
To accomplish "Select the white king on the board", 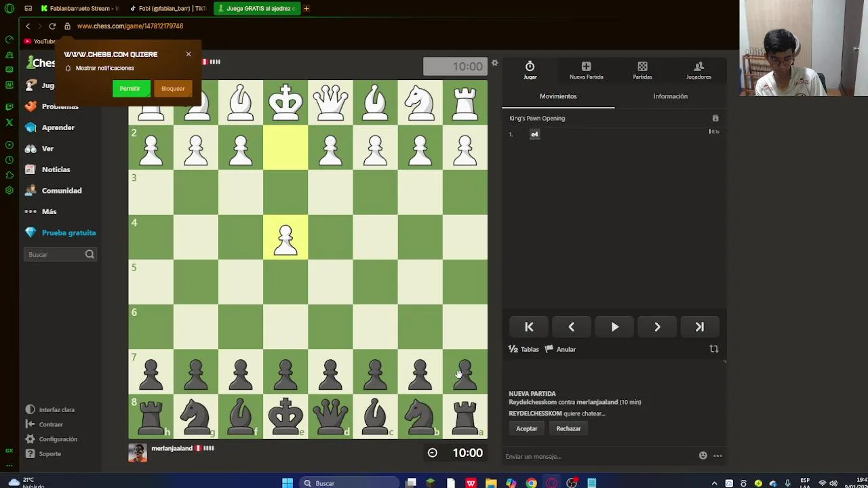I will (285, 102).
